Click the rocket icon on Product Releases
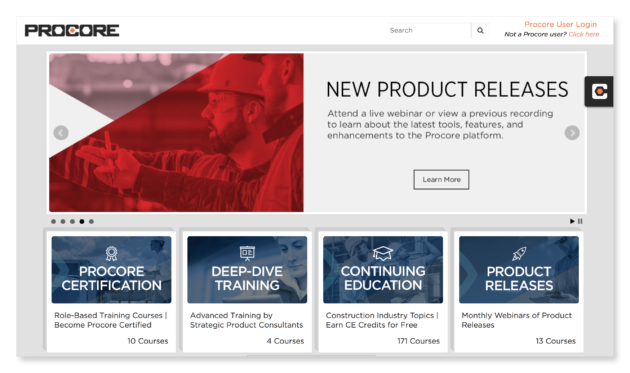 pos(519,253)
